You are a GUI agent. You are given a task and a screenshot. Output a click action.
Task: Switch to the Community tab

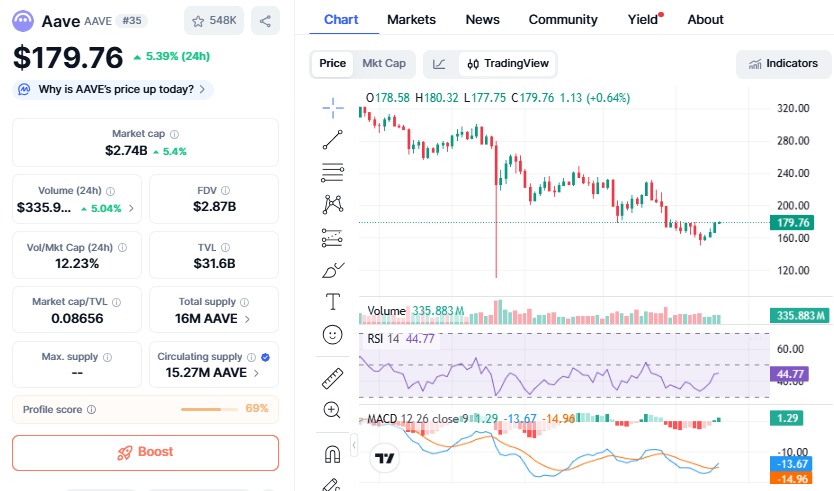tap(563, 19)
